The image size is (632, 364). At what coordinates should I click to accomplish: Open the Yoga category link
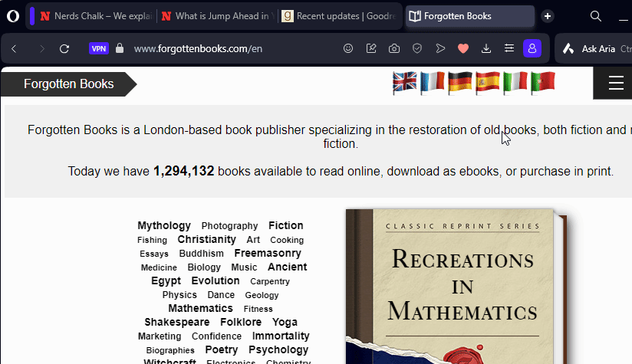coord(285,322)
